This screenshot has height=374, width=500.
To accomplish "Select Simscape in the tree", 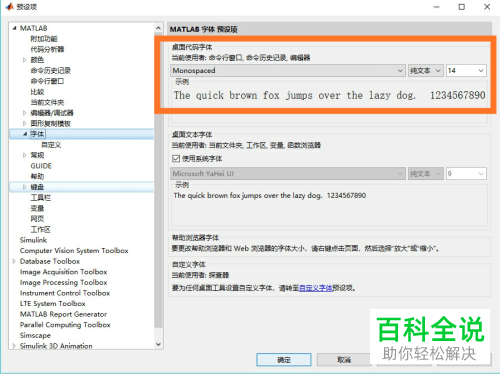I will (35, 335).
